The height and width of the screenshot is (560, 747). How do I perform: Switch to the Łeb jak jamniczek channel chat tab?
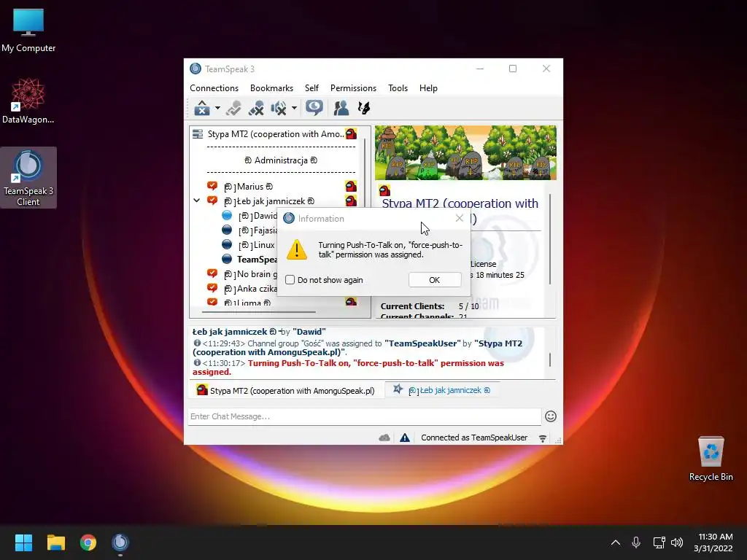tap(443, 390)
